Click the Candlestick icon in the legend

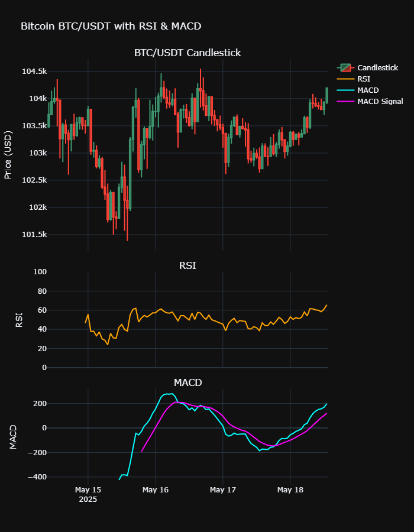click(x=345, y=68)
